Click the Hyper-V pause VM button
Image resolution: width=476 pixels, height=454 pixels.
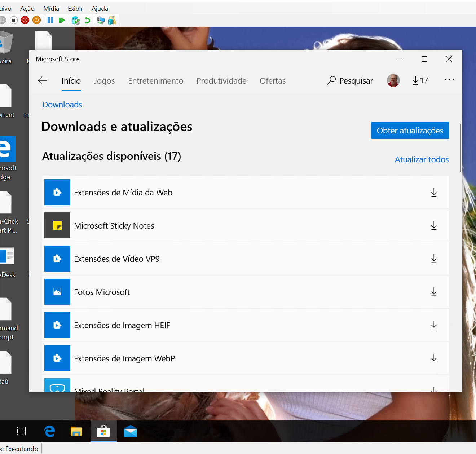tap(50, 20)
